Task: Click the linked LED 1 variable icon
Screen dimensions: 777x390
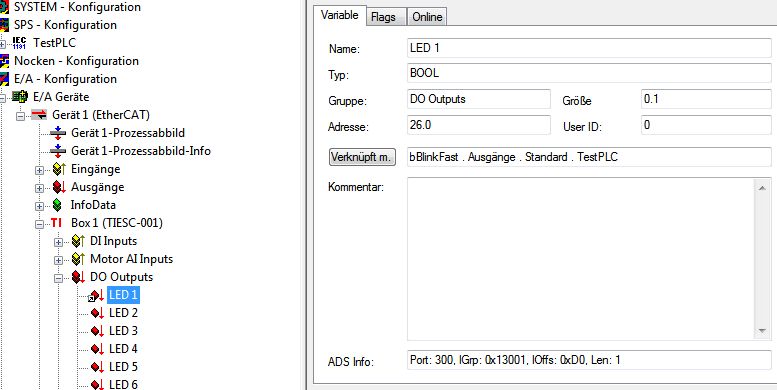Action: [x=96, y=295]
